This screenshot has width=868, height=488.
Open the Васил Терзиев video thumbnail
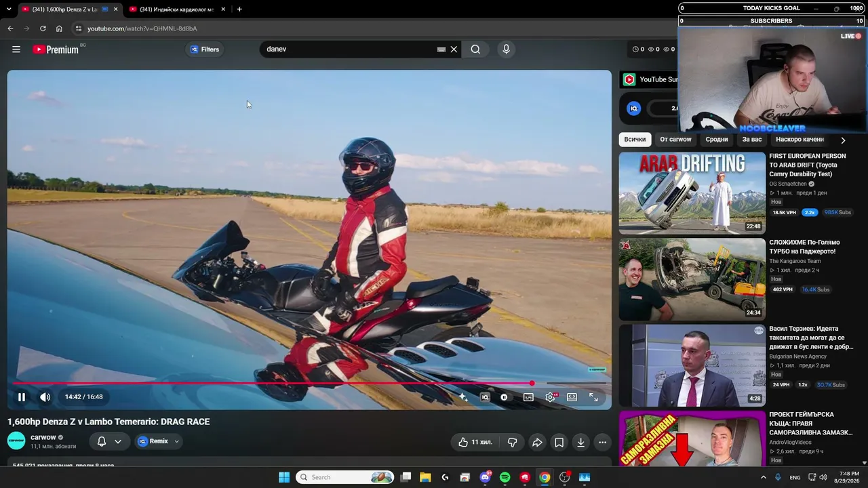click(x=692, y=365)
